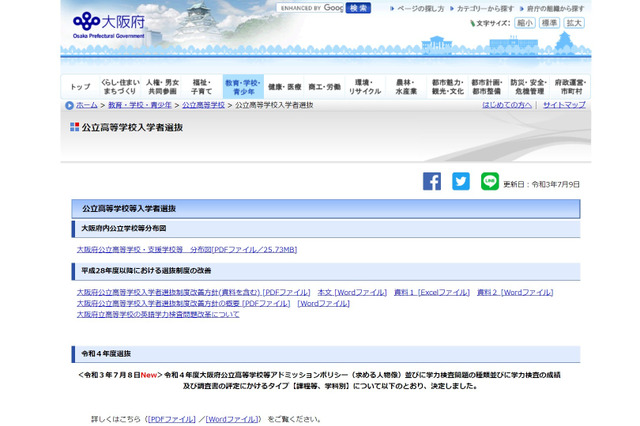The width and height of the screenshot is (640, 426).
Task: Set text size to 標準
Action: click(x=549, y=23)
